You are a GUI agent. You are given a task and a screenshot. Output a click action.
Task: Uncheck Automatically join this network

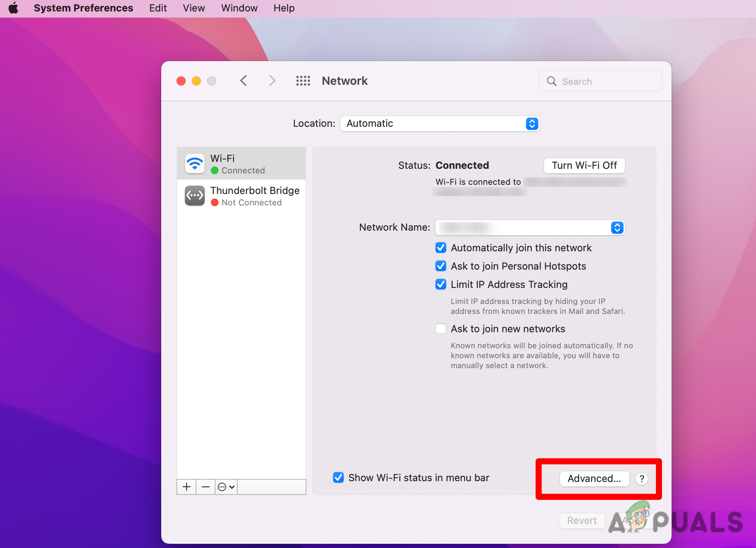[x=440, y=247]
